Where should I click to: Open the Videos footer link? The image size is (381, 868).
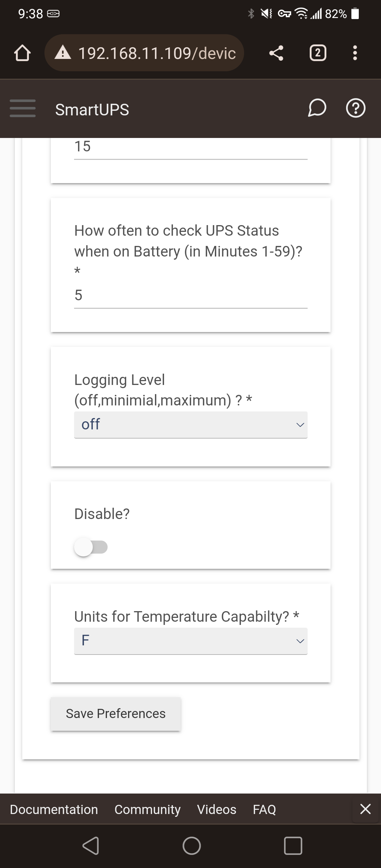[x=217, y=809]
